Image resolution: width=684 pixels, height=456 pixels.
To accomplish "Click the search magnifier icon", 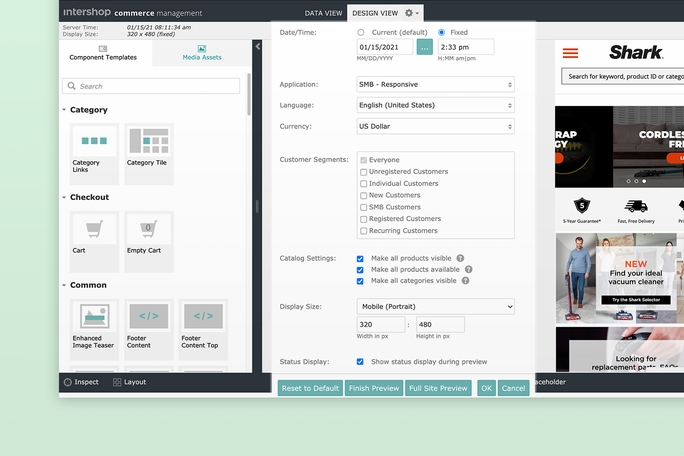I will 72,86.
